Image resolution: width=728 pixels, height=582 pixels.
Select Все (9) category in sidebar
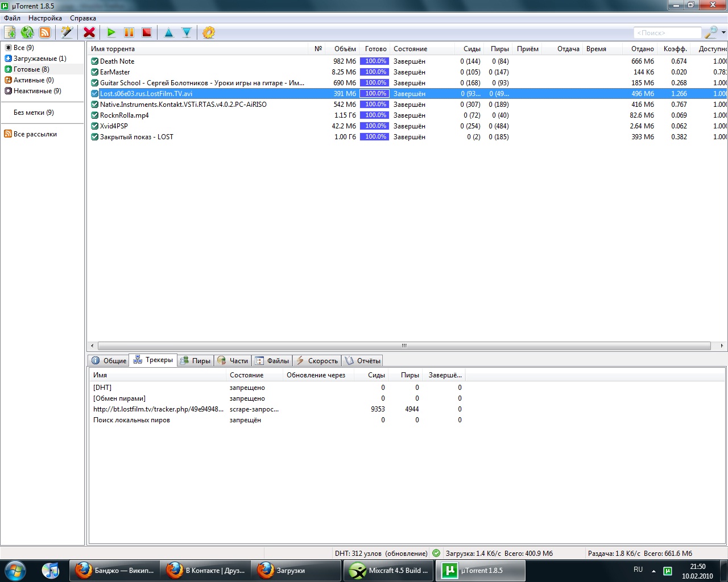pos(24,48)
